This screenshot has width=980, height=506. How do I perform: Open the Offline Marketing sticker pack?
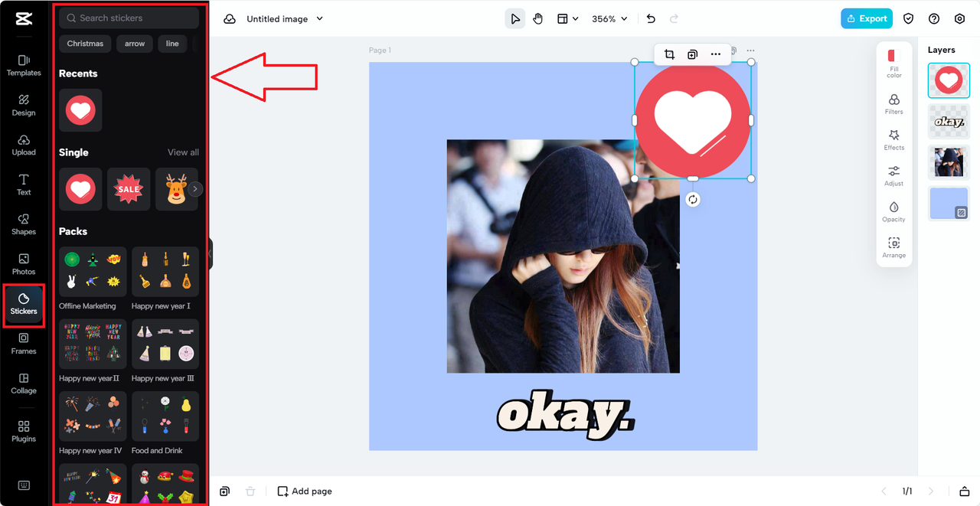coord(93,272)
